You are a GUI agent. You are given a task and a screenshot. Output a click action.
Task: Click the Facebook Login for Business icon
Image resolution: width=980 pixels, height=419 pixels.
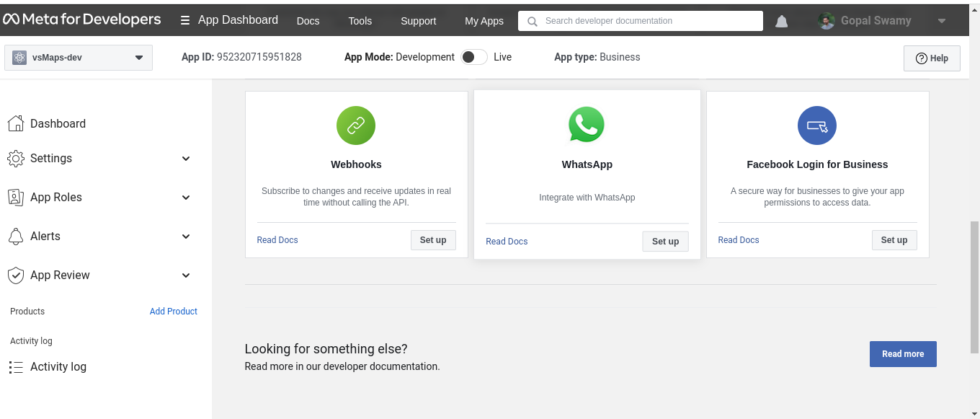pos(817,125)
